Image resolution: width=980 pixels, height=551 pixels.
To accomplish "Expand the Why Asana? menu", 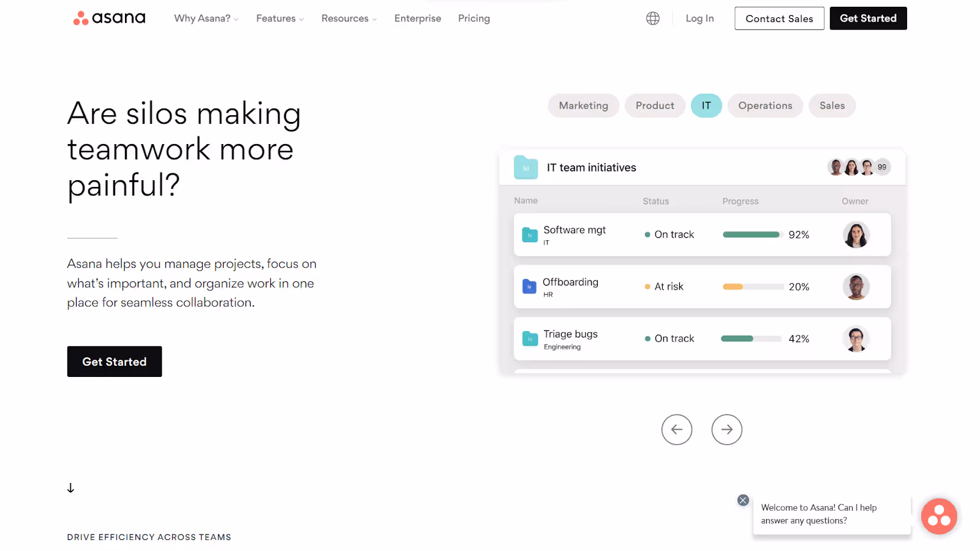I will [x=206, y=18].
